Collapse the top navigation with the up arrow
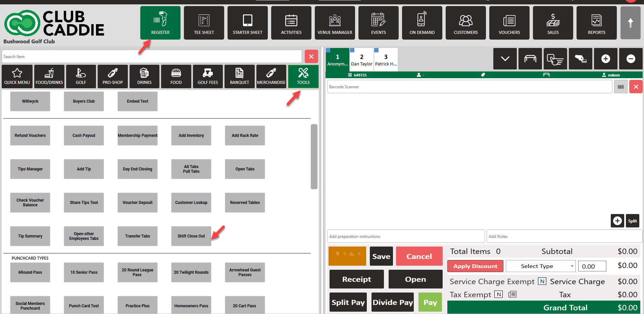 click(630, 23)
